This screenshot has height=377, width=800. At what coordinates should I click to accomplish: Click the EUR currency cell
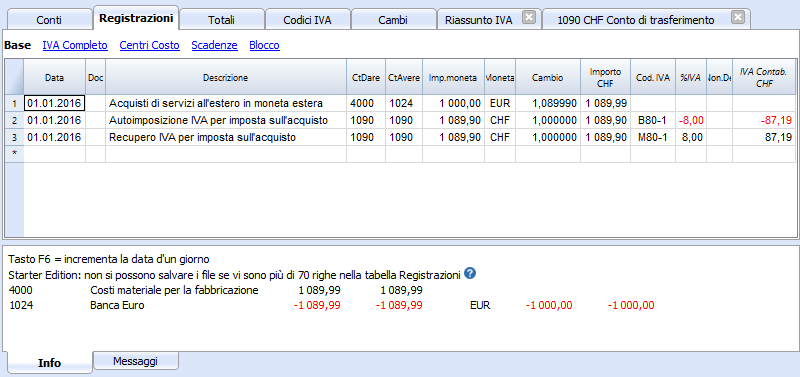pyautogui.click(x=500, y=104)
